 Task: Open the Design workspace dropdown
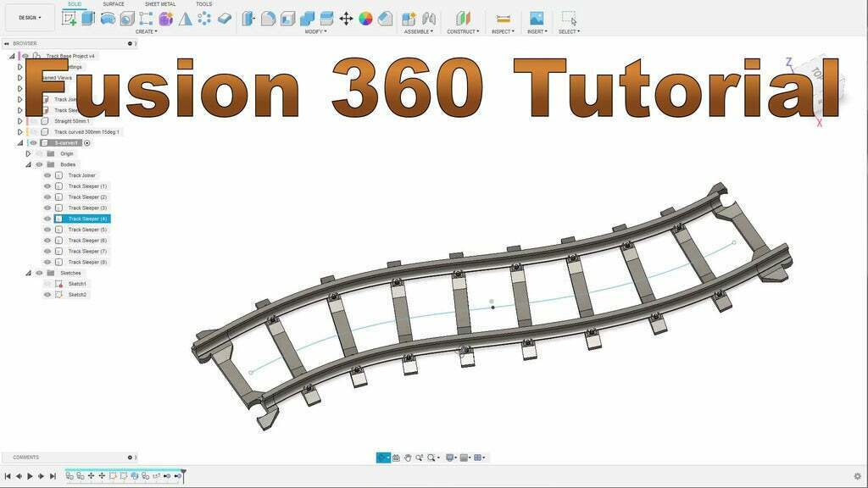coord(30,18)
